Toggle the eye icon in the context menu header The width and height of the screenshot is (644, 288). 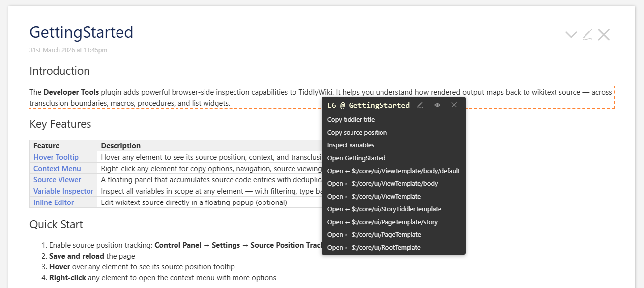click(x=437, y=105)
